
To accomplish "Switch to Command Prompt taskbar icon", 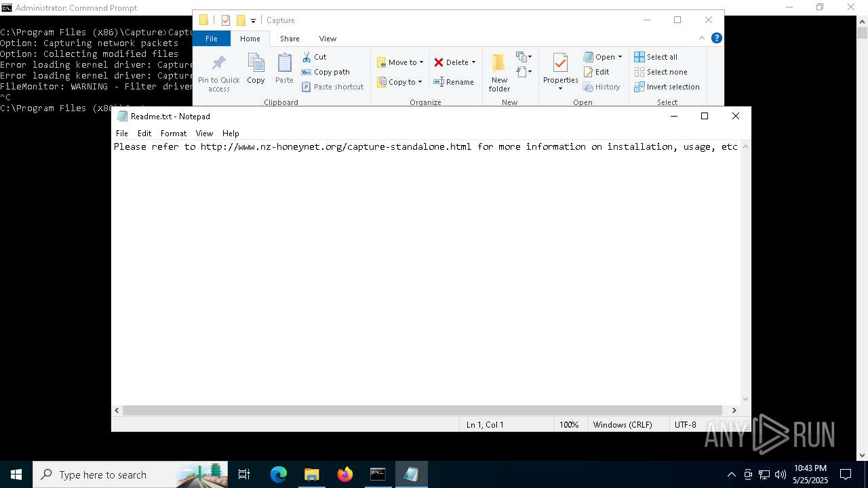I will [x=378, y=474].
